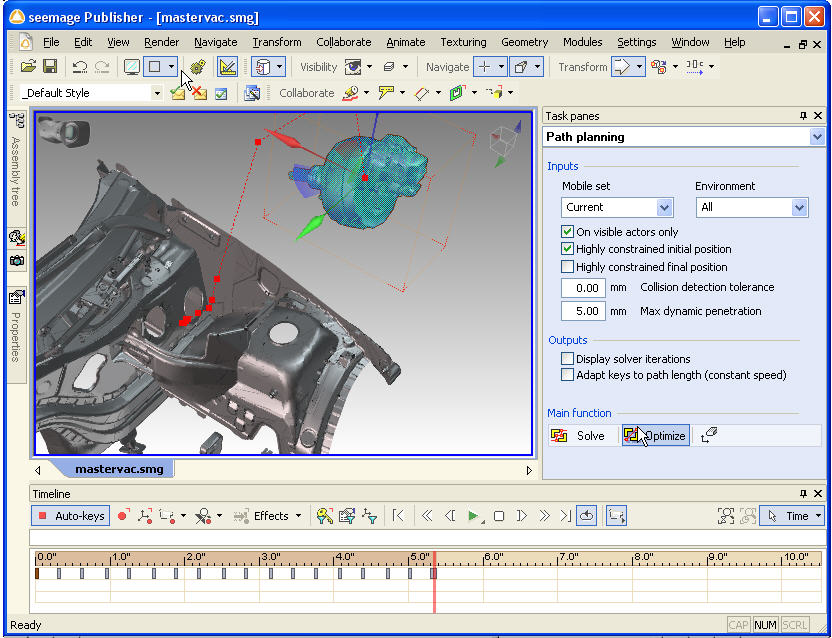Click the Save disk icon
This screenshot has height=638, width=832.
point(50,67)
